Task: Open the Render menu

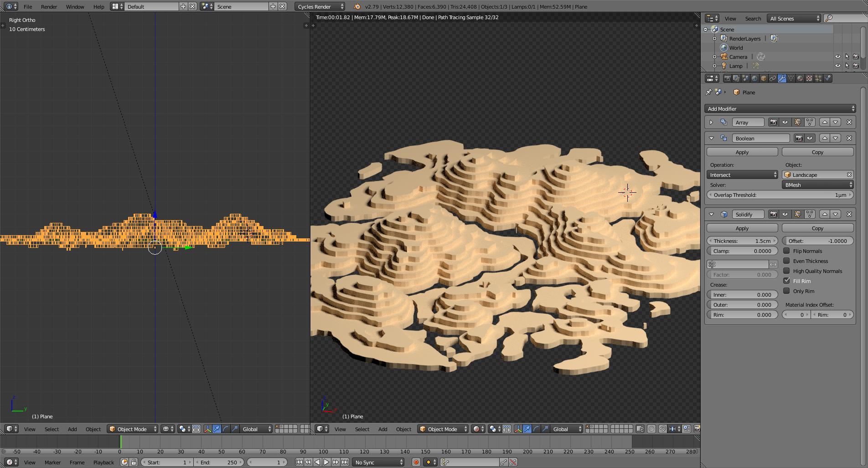Action: point(49,6)
